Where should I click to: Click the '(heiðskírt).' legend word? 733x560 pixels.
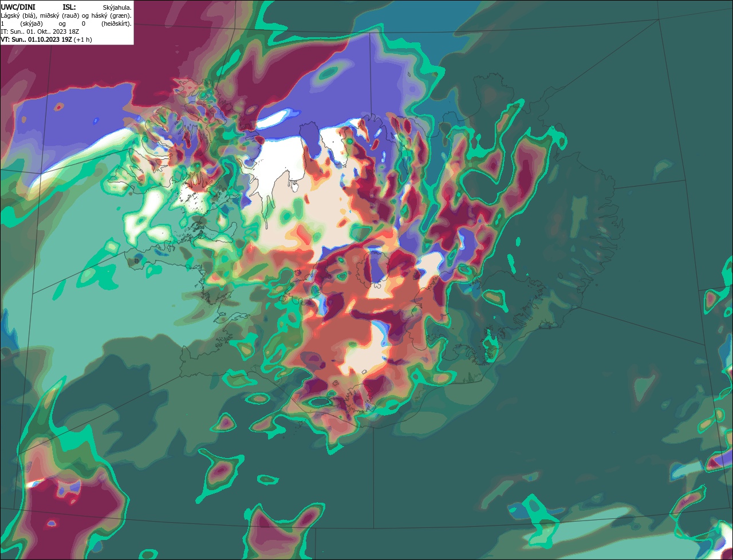click(x=116, y=23)
